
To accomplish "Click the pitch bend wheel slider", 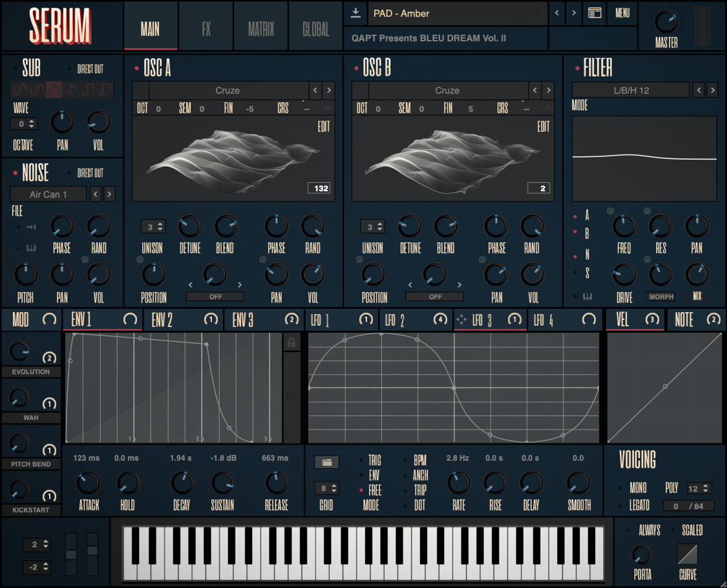I will click(71, 554).
